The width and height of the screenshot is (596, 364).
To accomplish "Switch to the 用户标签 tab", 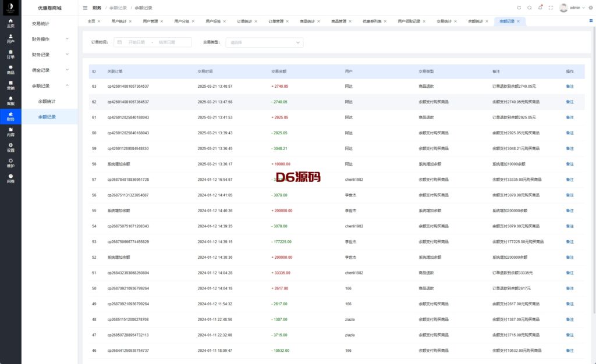I will 213,22.
